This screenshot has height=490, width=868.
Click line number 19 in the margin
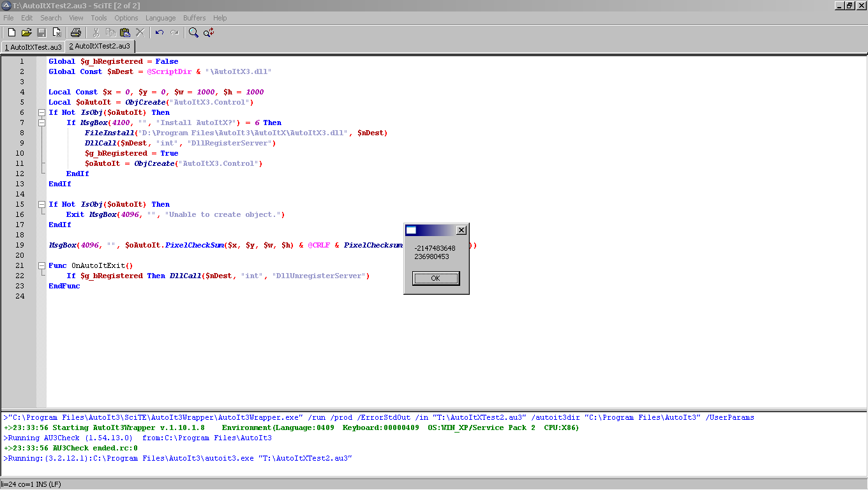point(20,245)
